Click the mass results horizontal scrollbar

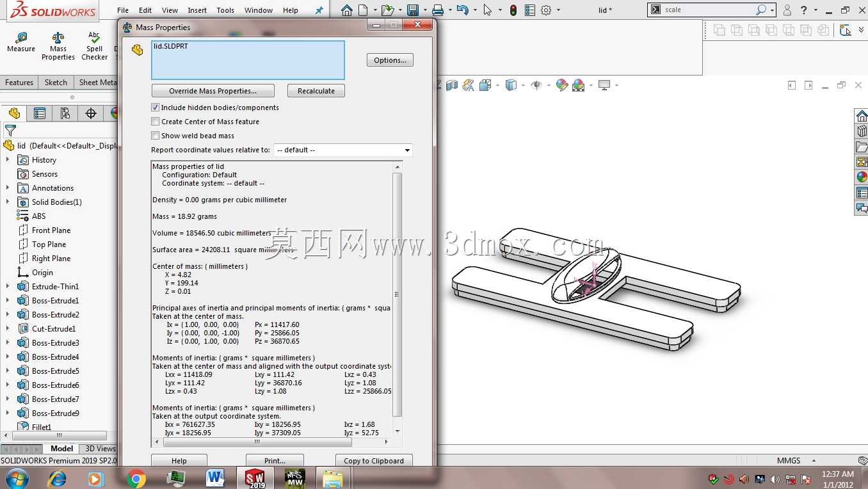pos(257,442)
